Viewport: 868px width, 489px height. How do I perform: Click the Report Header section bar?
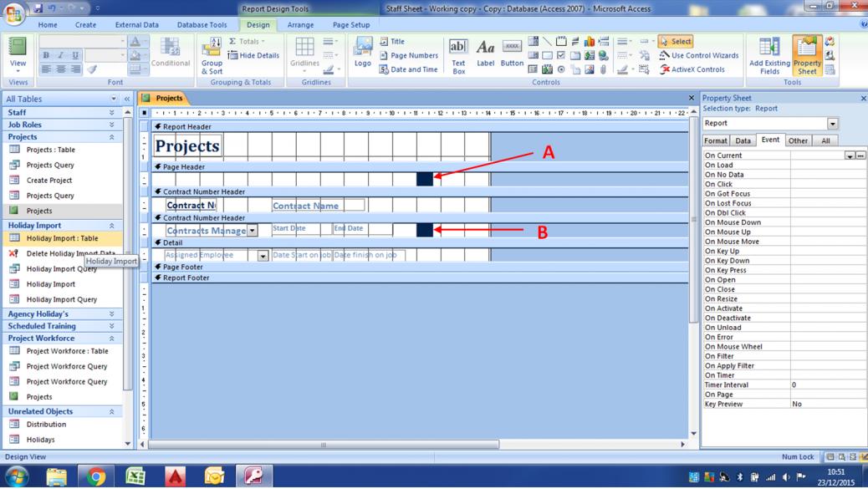click(420, 127)
